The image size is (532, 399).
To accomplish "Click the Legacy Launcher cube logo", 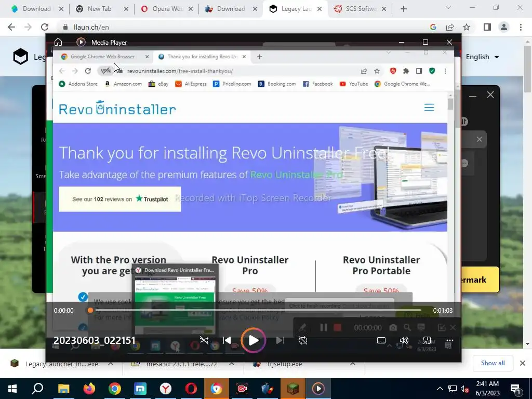I will [x=21, y=56].
